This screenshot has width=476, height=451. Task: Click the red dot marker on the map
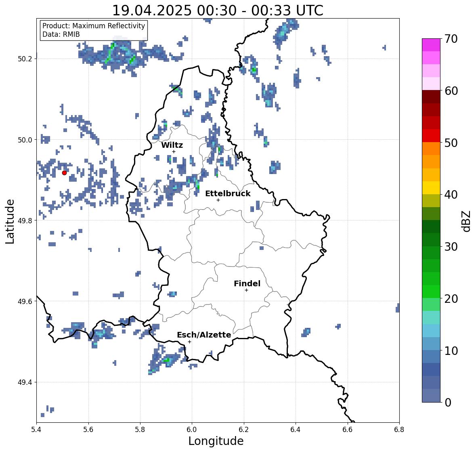click(64, 173)
